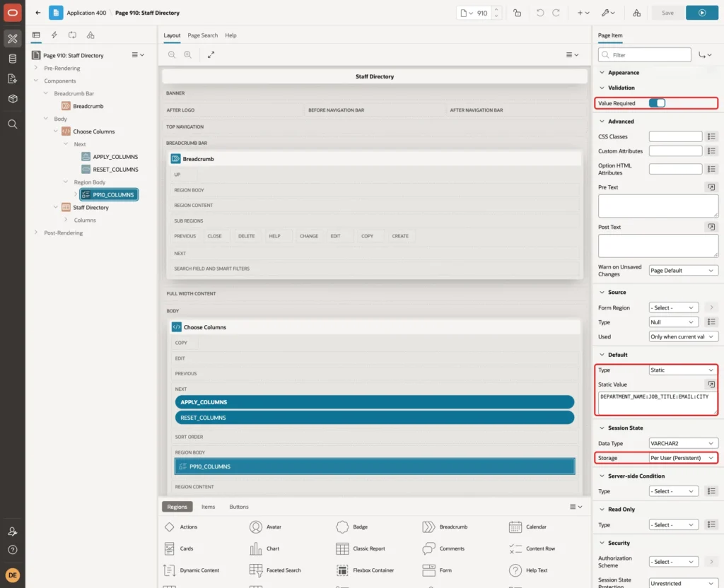
Task: Toggle the Value Required switch
Action: click(657, 103)
